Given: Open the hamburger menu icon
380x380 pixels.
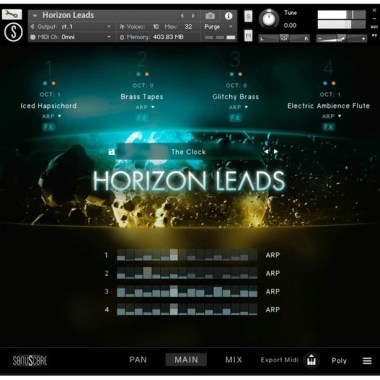Looking at the screenshot, I should (x=367, y=361).
